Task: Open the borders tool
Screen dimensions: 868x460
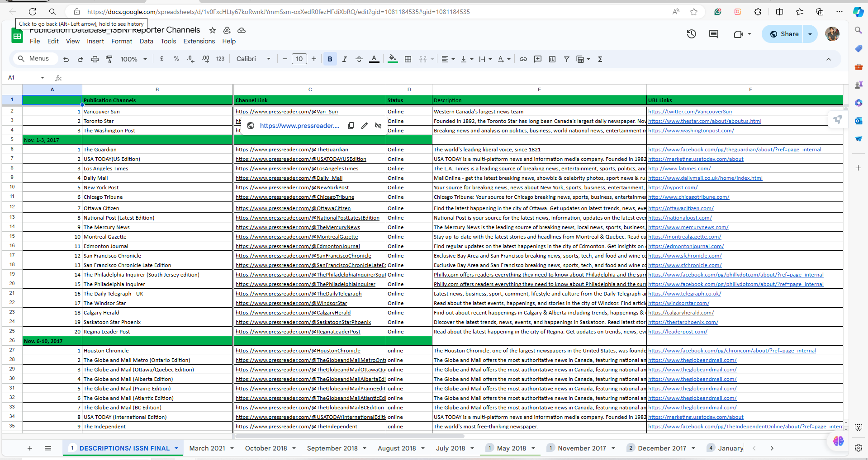Action: (408, 59)
